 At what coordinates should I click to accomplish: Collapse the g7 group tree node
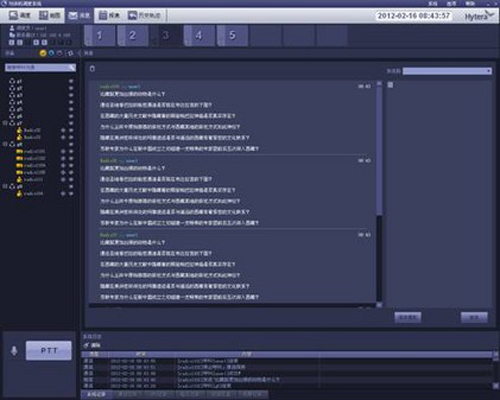pyautogui.click(x=5, y=123)
